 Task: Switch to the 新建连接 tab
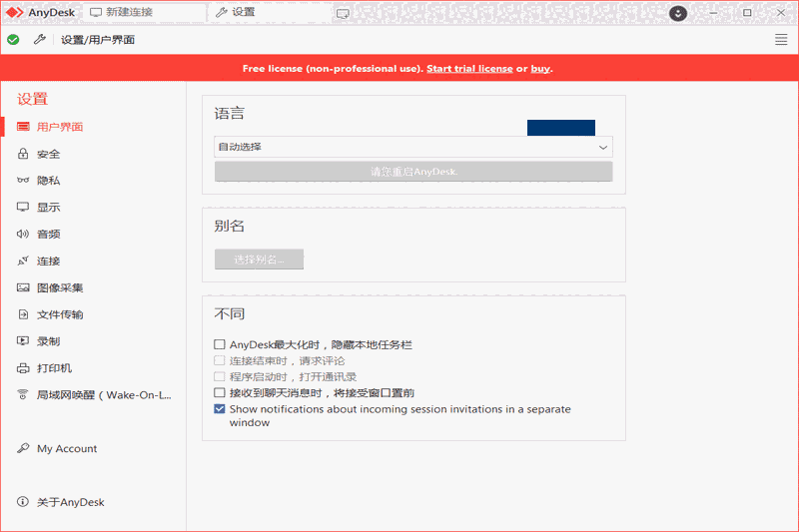coord(145,12)
